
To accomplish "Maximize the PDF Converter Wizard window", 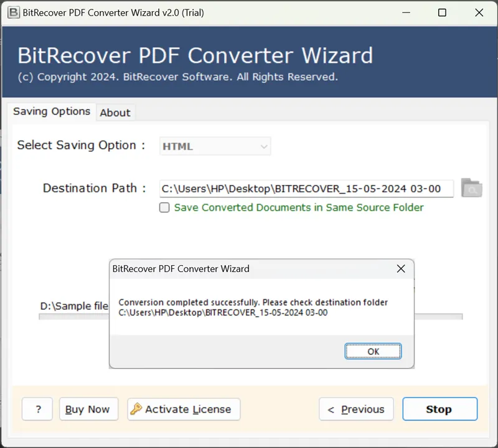I will click(442, 12).
